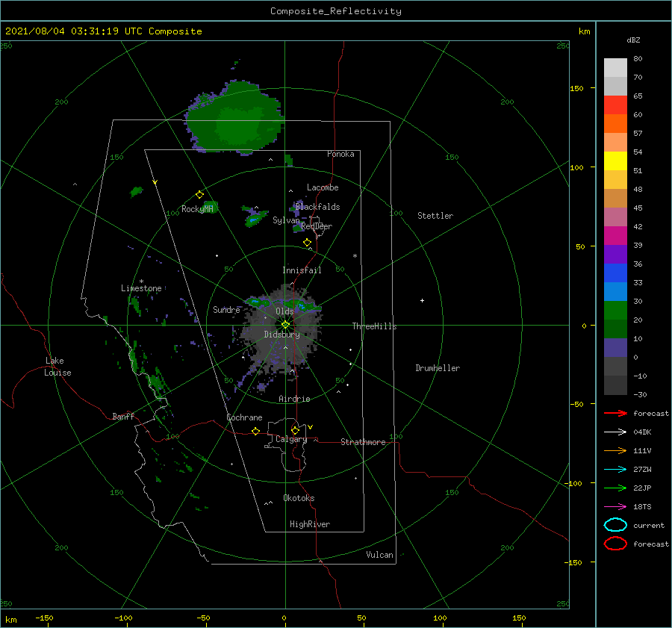
Task: Click the RockyMH label
Action: 197,209
